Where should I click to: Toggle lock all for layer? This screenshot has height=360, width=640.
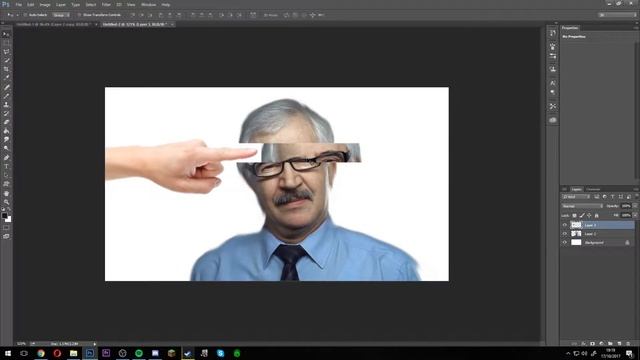point(596,216)
